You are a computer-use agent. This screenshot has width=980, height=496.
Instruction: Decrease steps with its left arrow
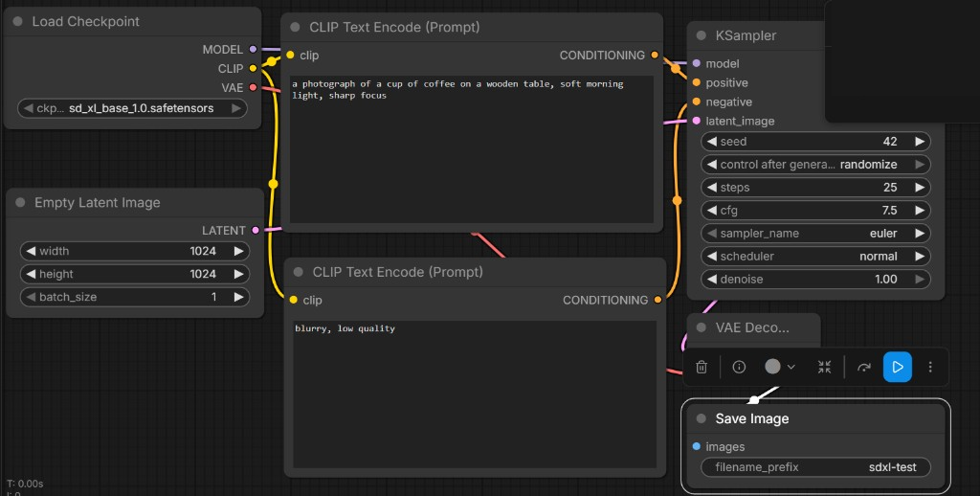point(711,188)
